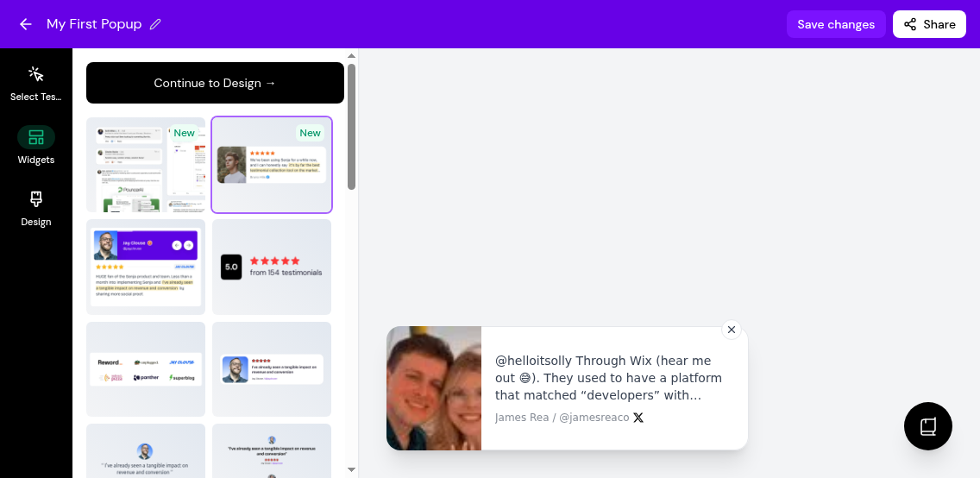Switch to the Widgets section
Viewport: 980px width, 478px height.
click(36, 145)
